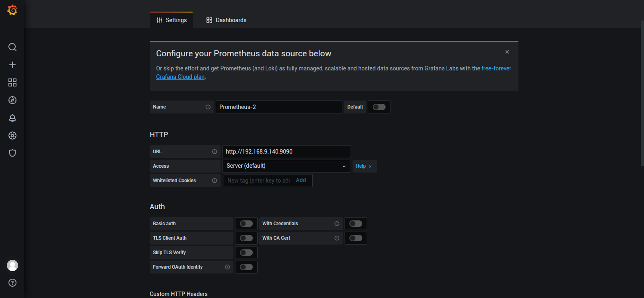Click the With Credentials info icon

337,224
